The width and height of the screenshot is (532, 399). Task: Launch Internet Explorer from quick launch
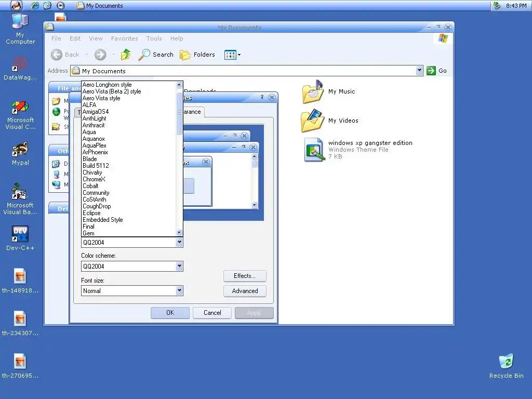(35, 5)
